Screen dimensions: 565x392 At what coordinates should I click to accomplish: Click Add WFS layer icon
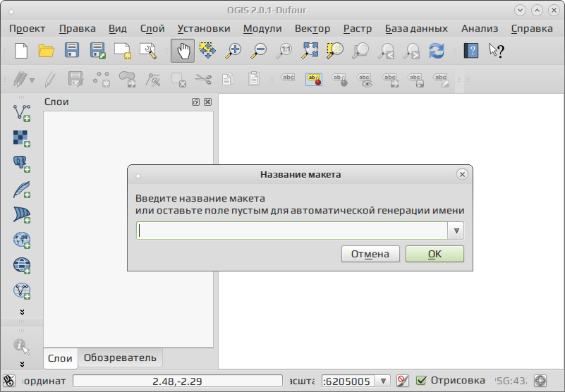pyautogui.click(x=22, y=291)
